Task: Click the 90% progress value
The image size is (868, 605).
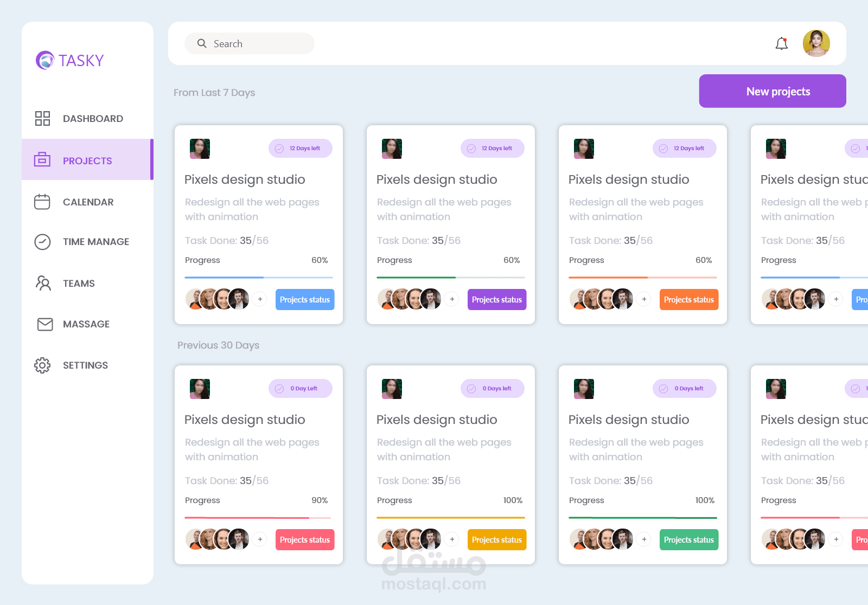Action: (x=320, y=500)
